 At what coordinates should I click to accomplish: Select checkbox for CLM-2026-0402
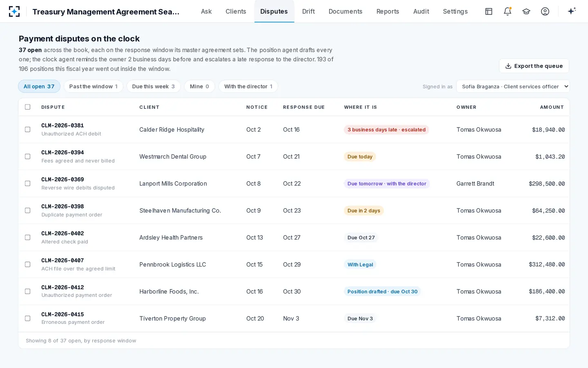pos(28,238)
